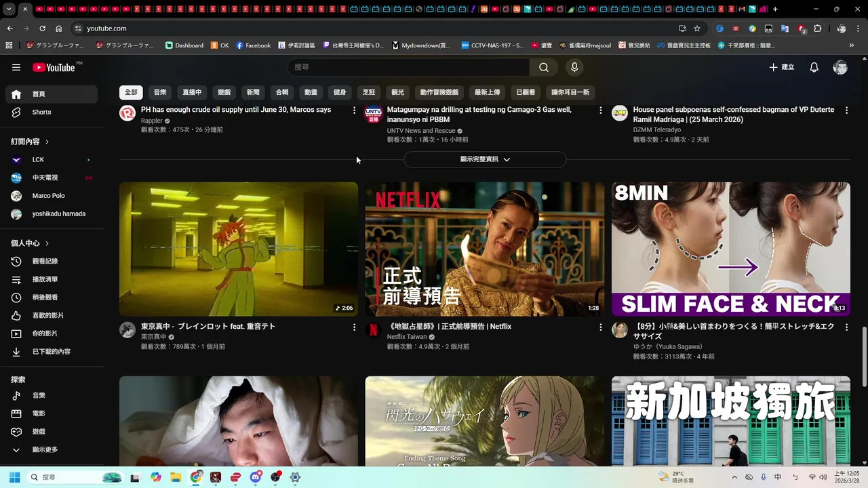Open the tab search dropdown arrow
This screenshot has width=868, height=488.
point(9,9)
